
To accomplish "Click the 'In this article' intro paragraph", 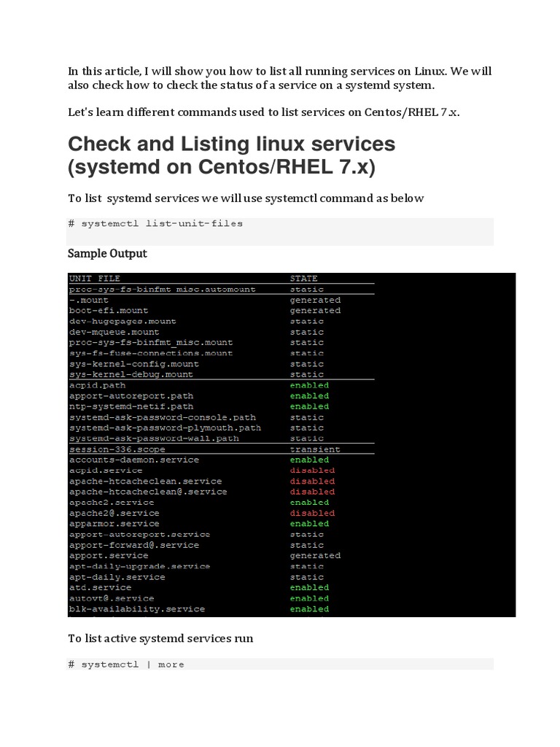I will point(280,78).
